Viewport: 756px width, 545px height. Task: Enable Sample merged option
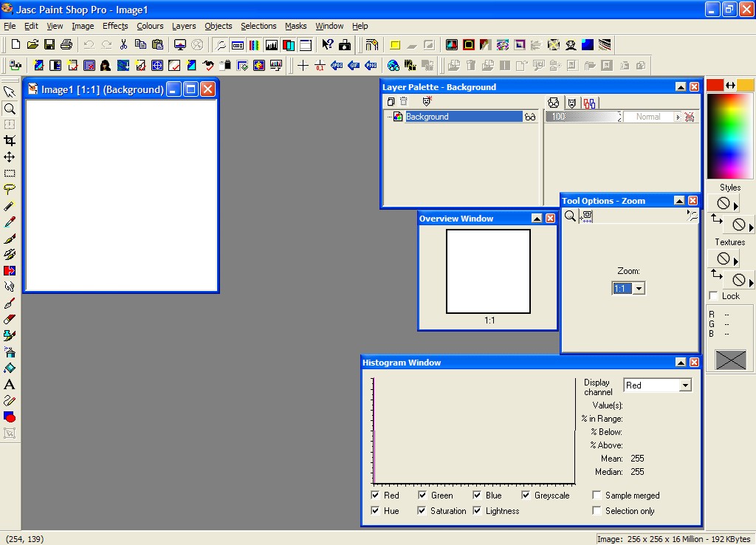pos(597,495)
